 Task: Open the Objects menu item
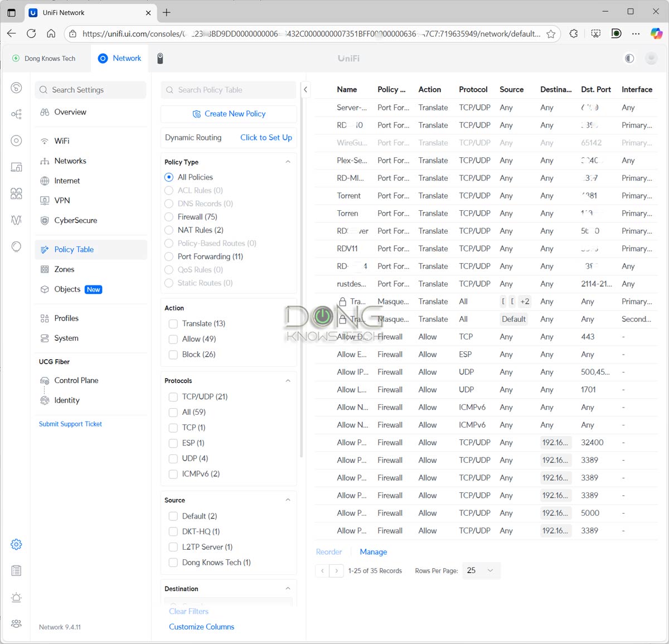coord(90,289)
